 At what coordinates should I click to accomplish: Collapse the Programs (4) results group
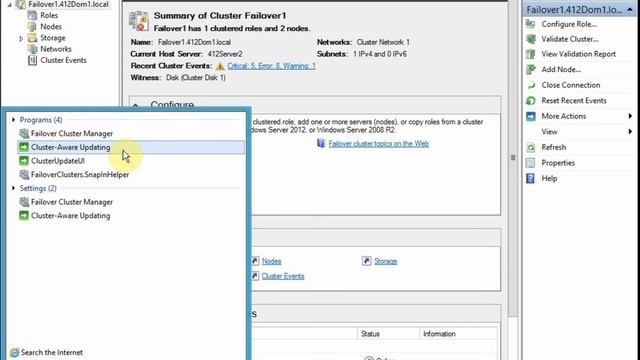point(13,120)
